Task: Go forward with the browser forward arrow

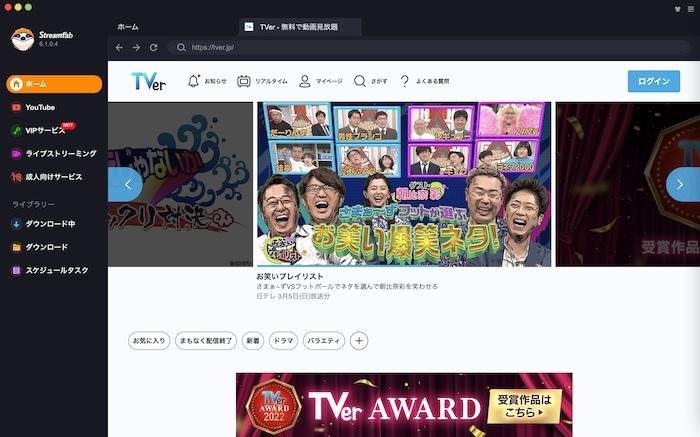Action: pyautogui.click(x=136, y=47)
